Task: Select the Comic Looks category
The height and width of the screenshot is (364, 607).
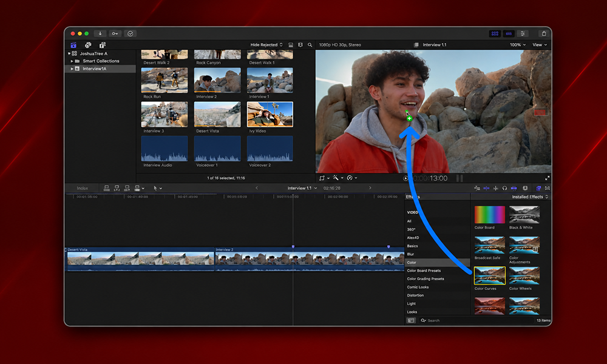Action: tap(418, 287)
